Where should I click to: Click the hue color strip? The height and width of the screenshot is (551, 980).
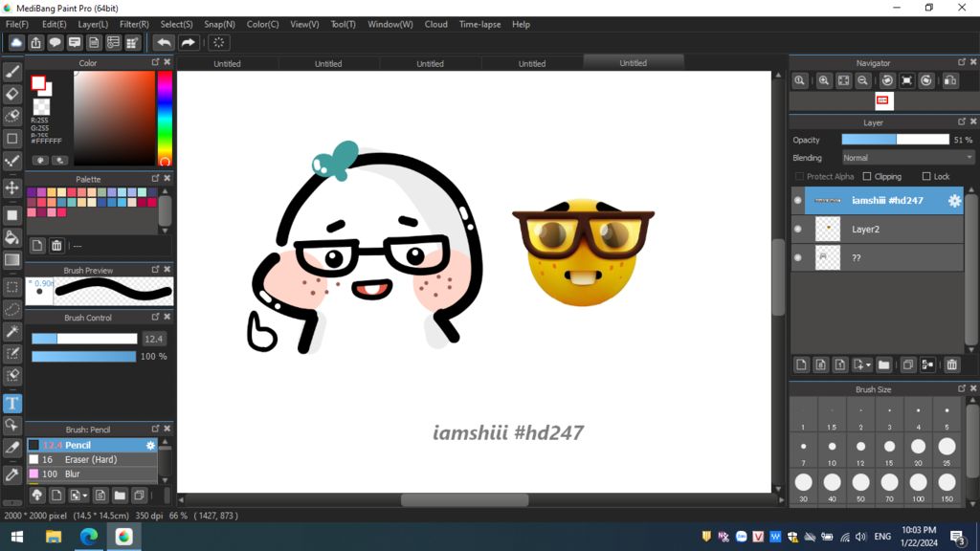tap(165, 118)
